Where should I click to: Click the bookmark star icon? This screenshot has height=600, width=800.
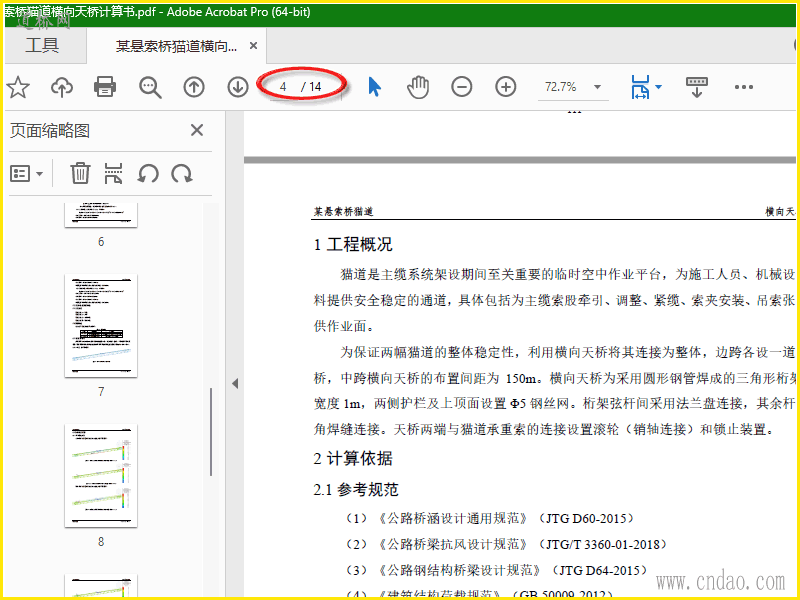coord(18,87)
